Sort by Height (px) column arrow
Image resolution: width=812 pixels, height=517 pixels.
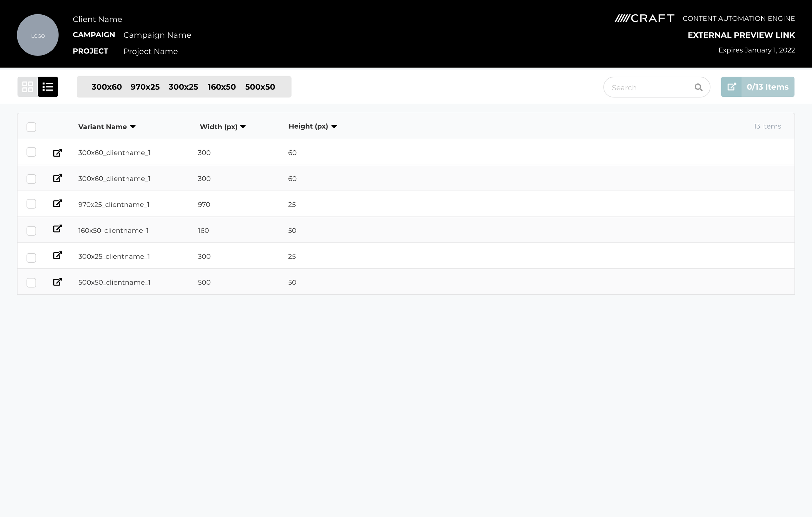(x=334, y=126)
